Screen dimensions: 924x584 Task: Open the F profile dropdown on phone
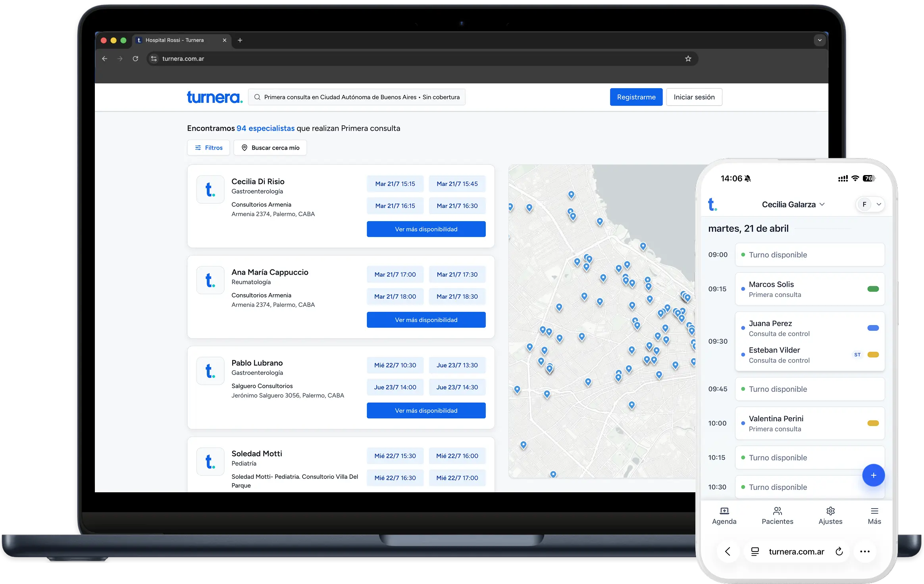pyautogui.click(x=870, y=204)
